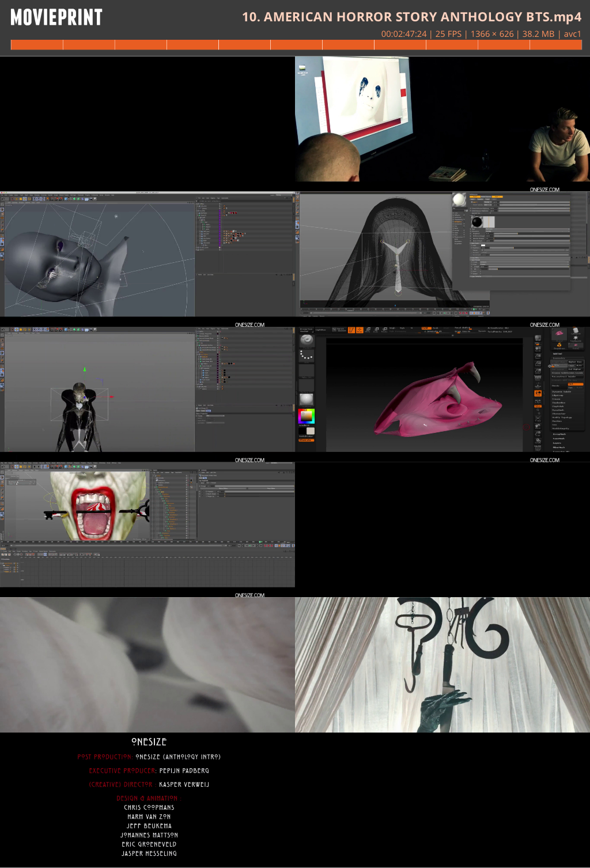Select the pink sculpt tool thumbnail in ZBrush
Viewport: 590px width, 868px height.
(x=559, y=333)
